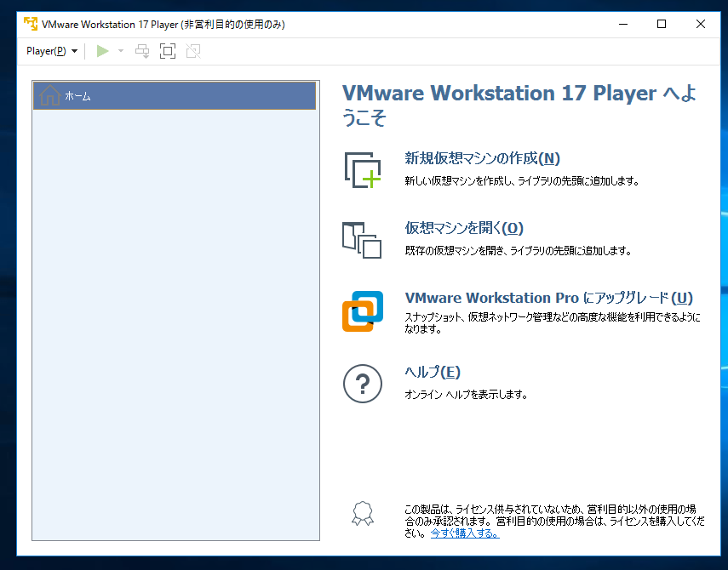Click the Unity mode toolbar icon

[193, 51]
